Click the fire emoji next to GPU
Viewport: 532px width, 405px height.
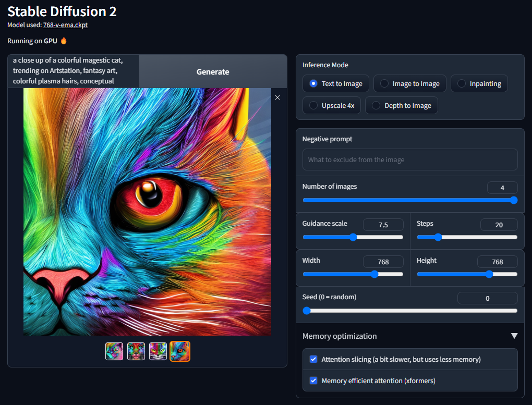tap(64, 41)
